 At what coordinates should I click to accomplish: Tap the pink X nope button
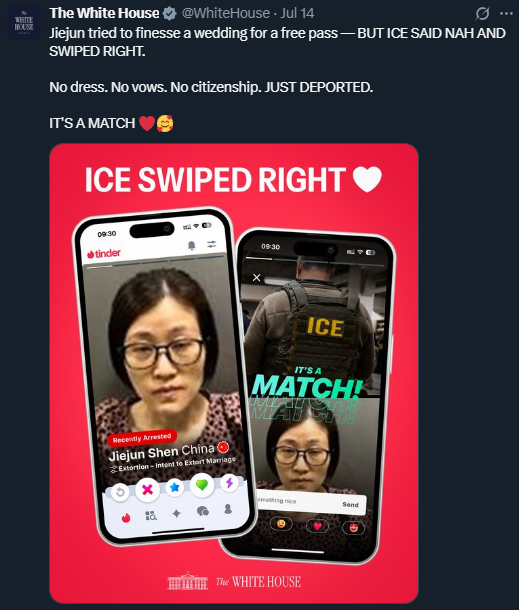pyautogui.click(x=147, y=489)
